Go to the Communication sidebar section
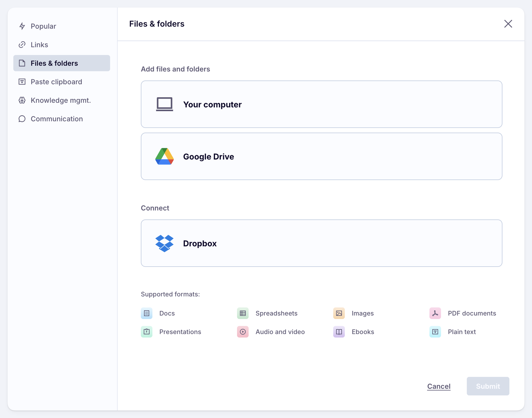This screenshot has height=418, width=532. tap(57, 119)
